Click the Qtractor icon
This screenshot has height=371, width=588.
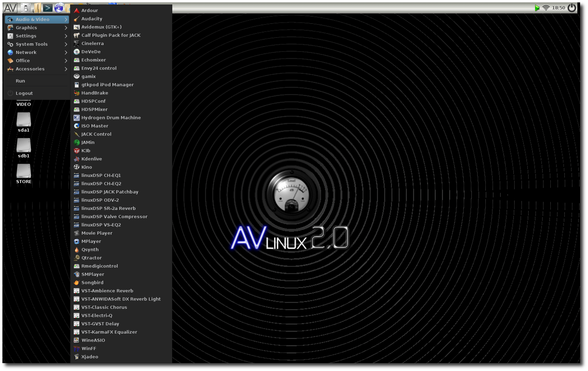[77, 258]
